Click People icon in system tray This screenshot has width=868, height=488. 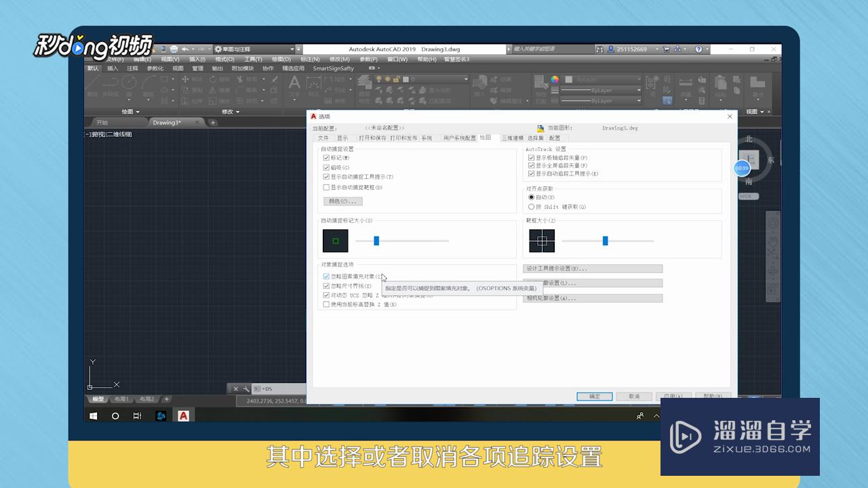pyautogui.click(x=640, y=415)
